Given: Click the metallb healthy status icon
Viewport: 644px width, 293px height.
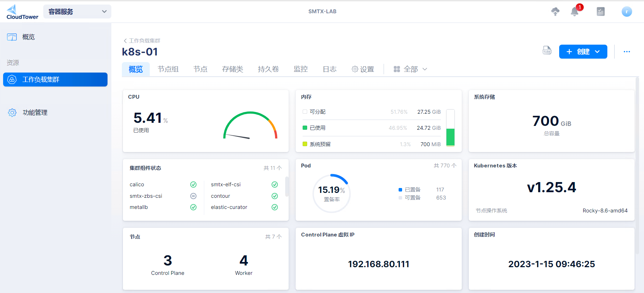Looking at the screenshot, I should click(193, 207).
